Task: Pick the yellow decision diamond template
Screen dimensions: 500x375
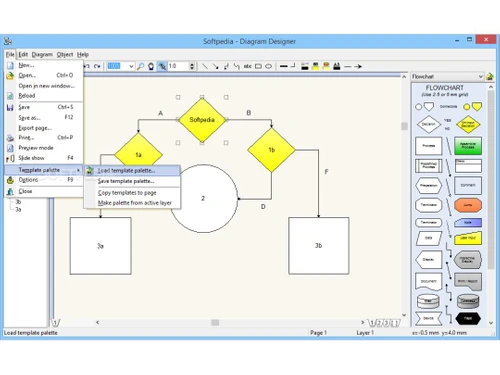Action: (468, 124)
